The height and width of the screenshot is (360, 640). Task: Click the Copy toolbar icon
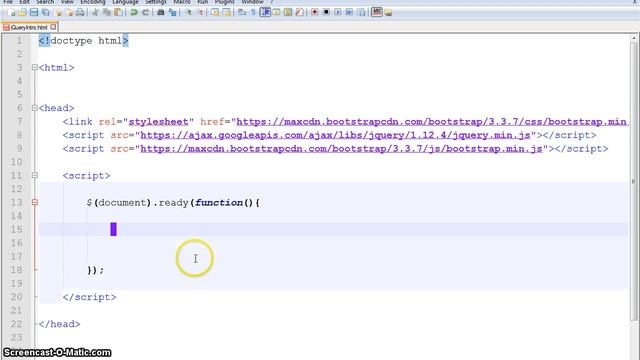tap(107, 12)
